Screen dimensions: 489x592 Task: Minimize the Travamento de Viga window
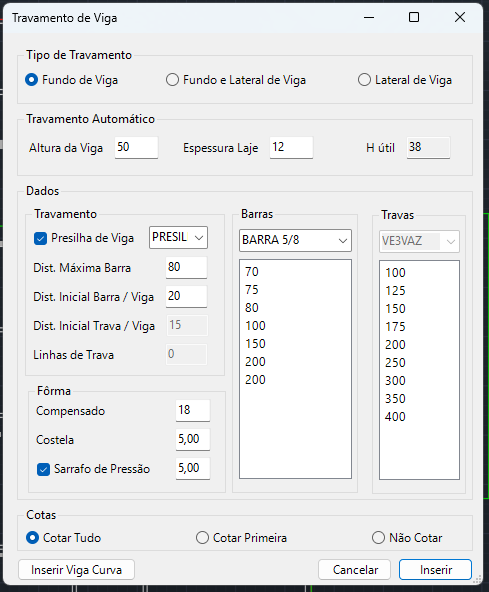click(x=369, y=17)
